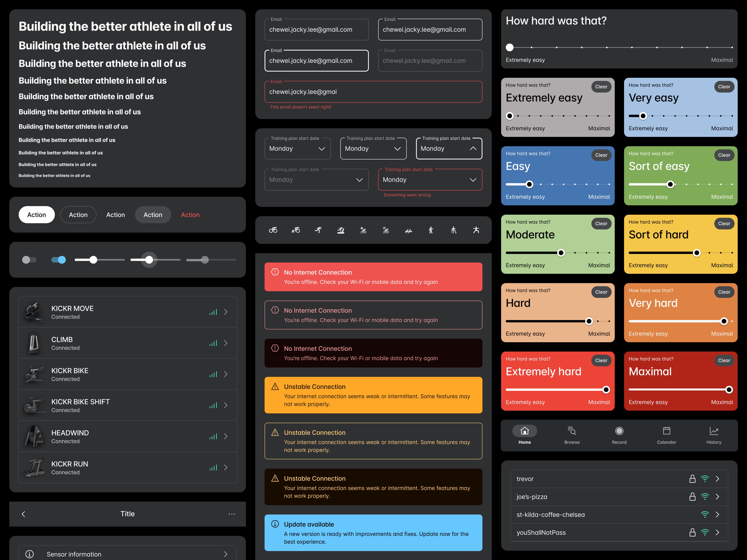Screen dimensions: 747x560
Task: Select the rowing activity icon
Action: 408,231
